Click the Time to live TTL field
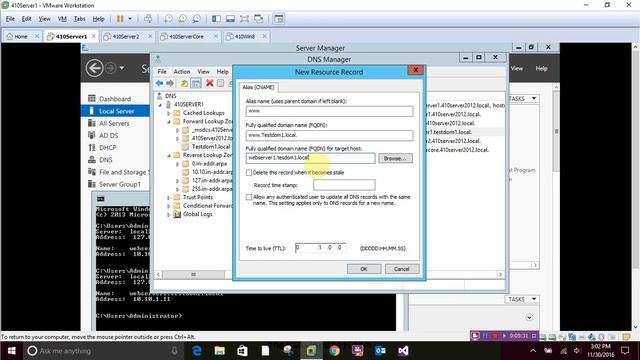This screenshot has width=640, height=360. (320, 248)
